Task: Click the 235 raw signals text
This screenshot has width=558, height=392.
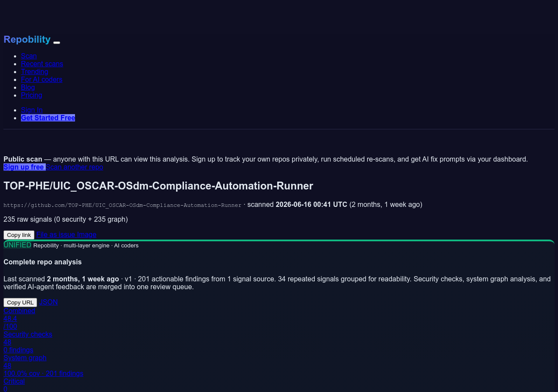Action: (x=66, y=219)
